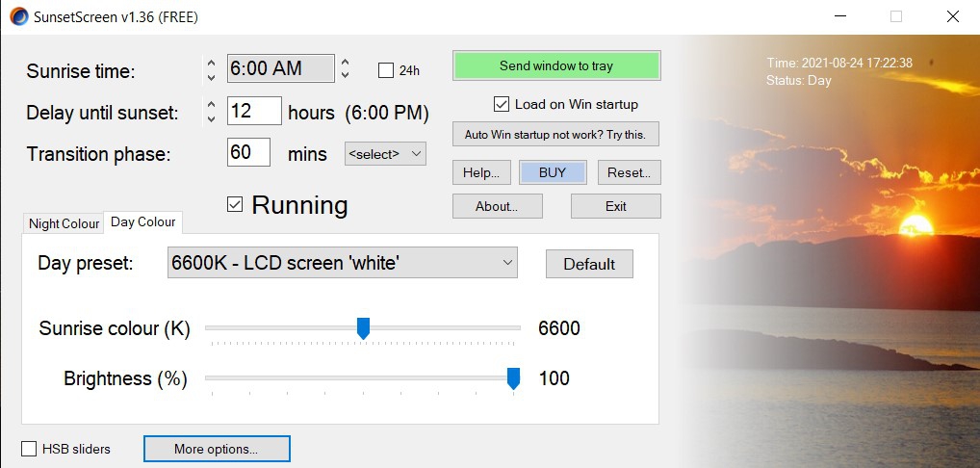Viewport: 980px width, 468px height.
Task: Switch to the Night Colour tab
Action: 64,223
